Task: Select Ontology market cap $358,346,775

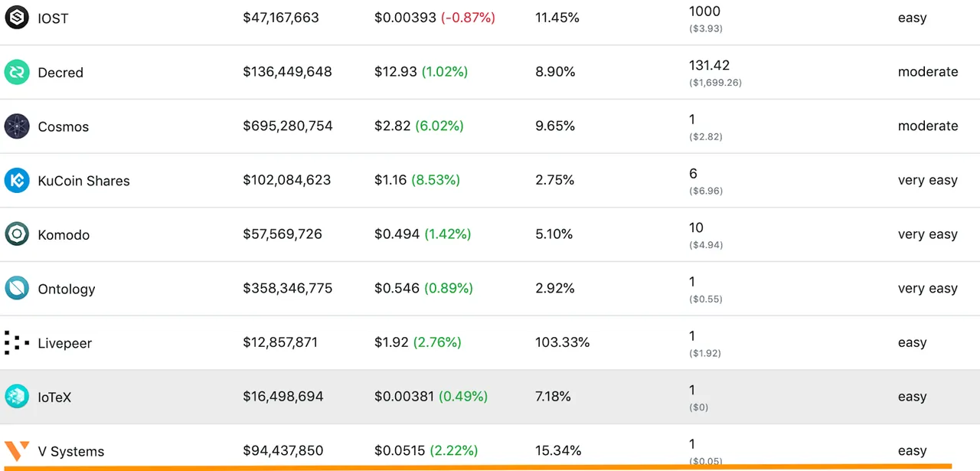Action: (x=288, y=288)
